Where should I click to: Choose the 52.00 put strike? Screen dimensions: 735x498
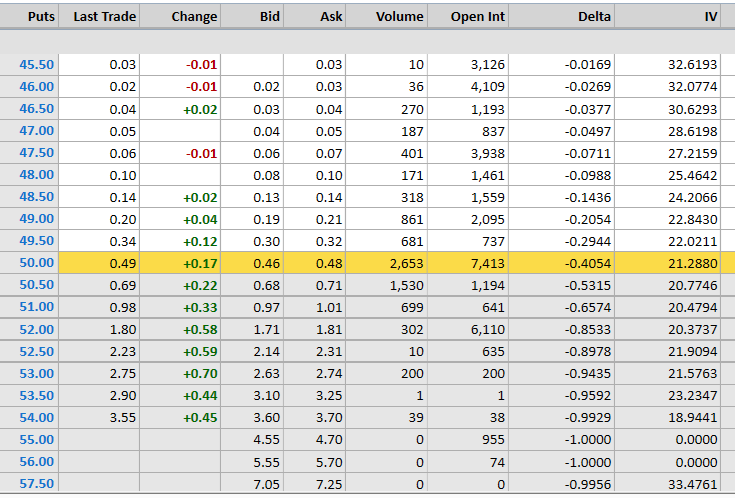[x=37, y=329]
